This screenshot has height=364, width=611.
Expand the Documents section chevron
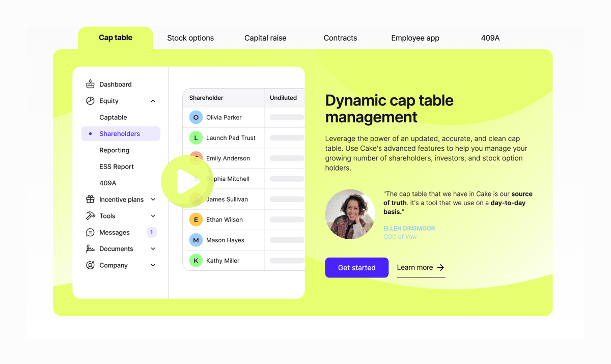(153, 248)
